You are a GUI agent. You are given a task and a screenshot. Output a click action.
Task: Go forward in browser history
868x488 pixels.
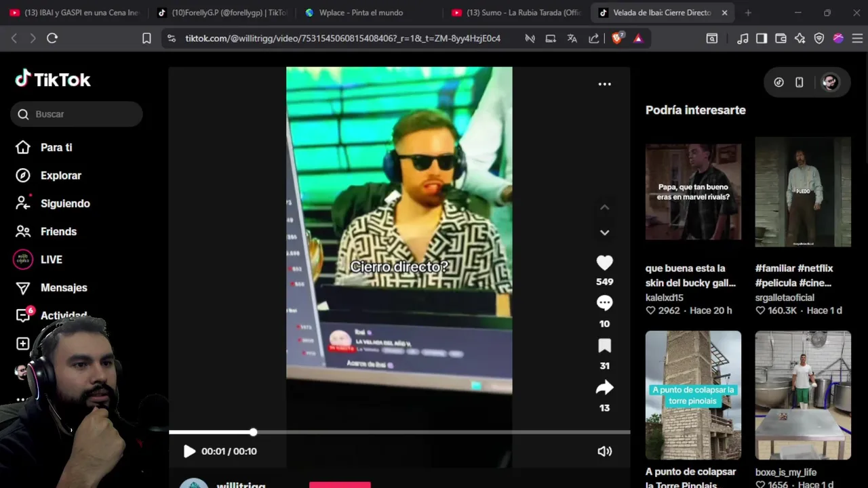pyautogui.click(x=33, y=39)
